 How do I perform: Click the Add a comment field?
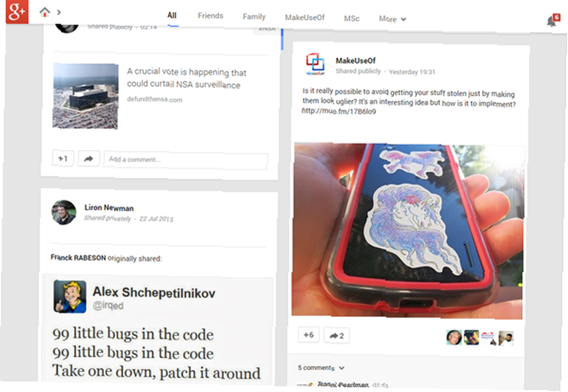[186, 161]
